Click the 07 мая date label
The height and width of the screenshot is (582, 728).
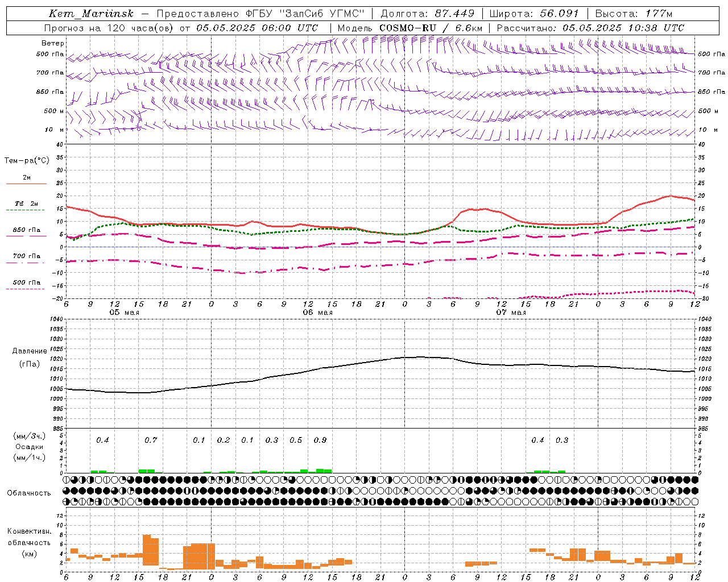tap(511, 313)
